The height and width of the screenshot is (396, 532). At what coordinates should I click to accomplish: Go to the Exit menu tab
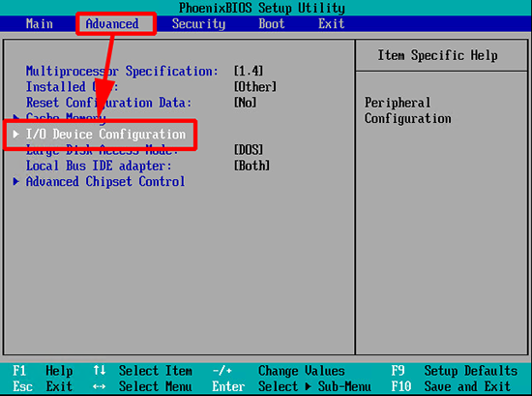click(331, 24)
